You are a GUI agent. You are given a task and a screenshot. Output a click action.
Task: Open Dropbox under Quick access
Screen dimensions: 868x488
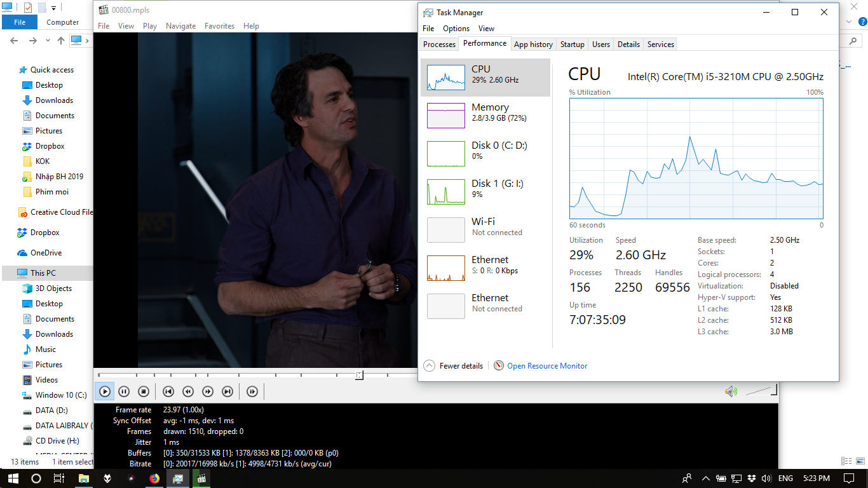coord(50,146)
